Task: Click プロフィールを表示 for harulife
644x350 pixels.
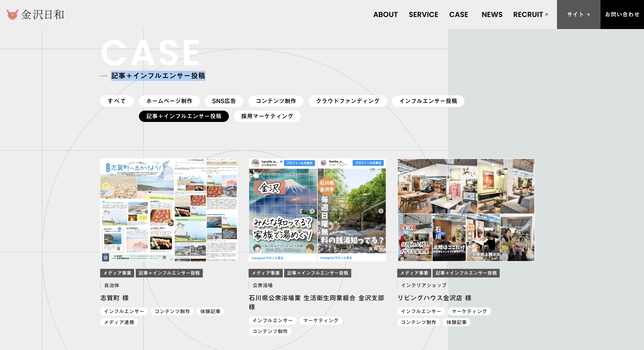Action: click(299, 163)
